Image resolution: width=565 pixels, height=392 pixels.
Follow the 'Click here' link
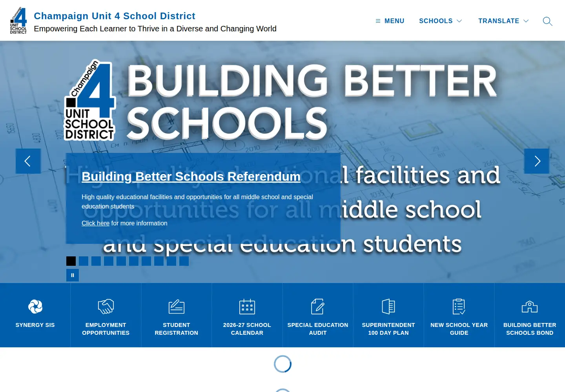(x=95, y=223)
